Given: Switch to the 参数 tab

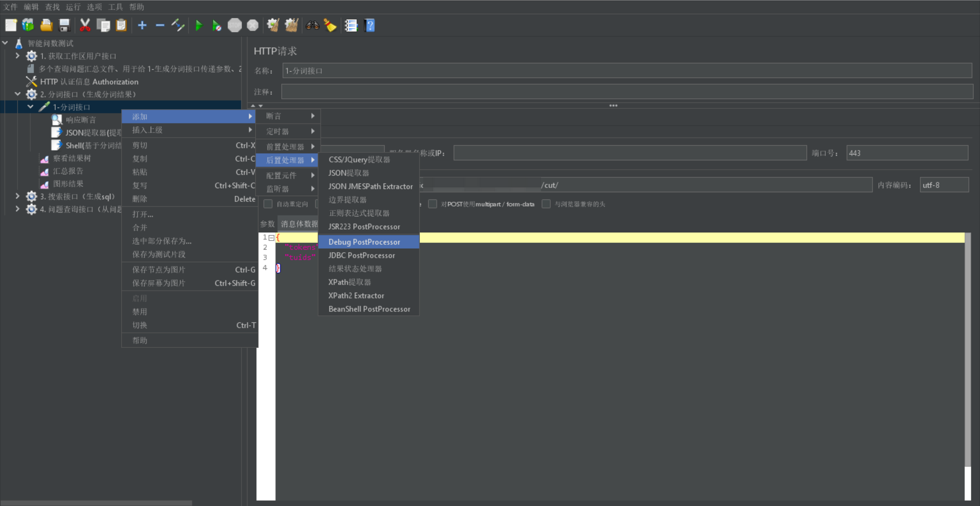Looking at the screenshot, I should (x=267, y=224).
